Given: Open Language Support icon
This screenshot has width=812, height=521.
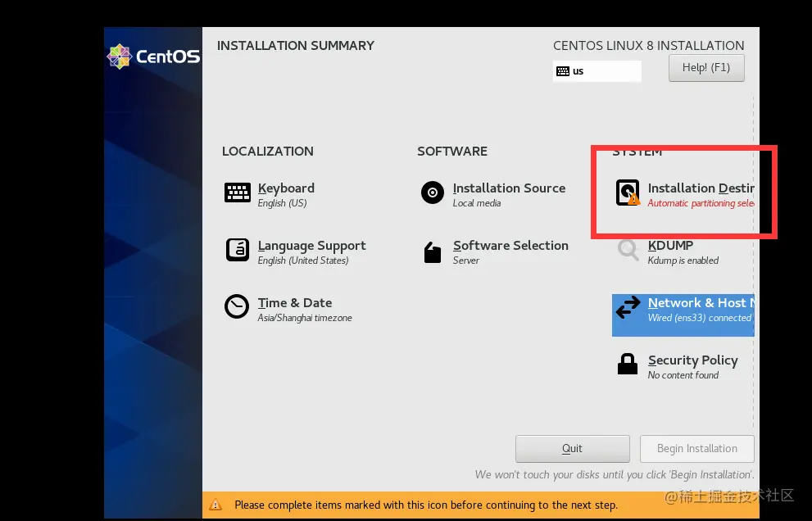Looking at the screenshot, I should pos(238,250).
